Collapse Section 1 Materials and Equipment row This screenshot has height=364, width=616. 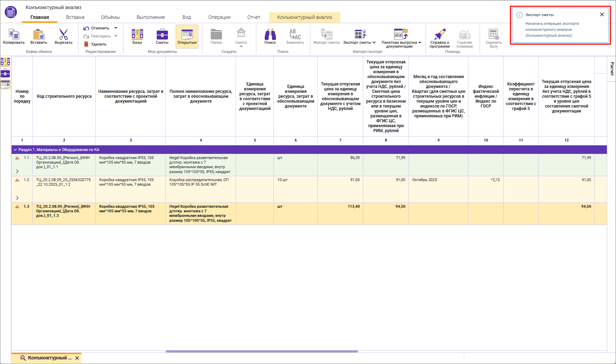15,150
